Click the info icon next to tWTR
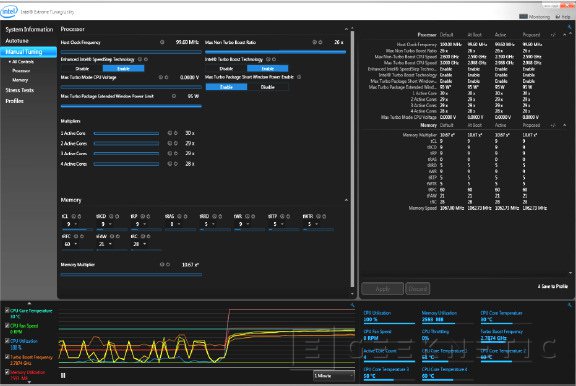The width and height of the screenshot is (576, 386). coord(318,216)
